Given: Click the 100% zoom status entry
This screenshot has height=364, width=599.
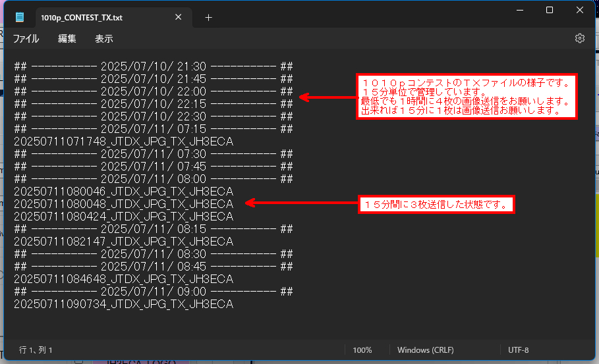Looking at the screenshot, I should [x=362, y=350].
